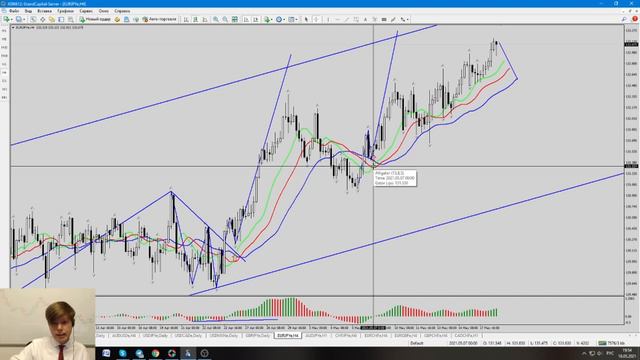Viewport: 640px width, 360px height.
Task: Click the Profiles toolbar icon
Action: click(x=19, y=19)
